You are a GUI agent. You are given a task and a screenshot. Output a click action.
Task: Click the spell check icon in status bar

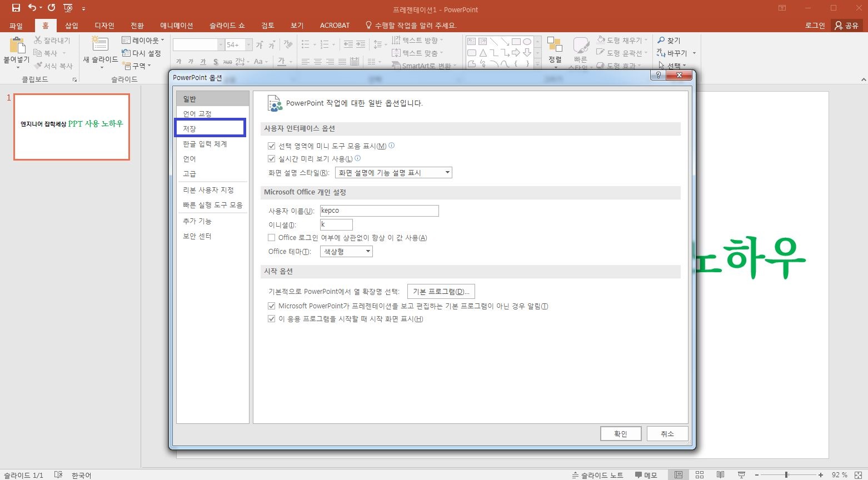pos(58,475)
